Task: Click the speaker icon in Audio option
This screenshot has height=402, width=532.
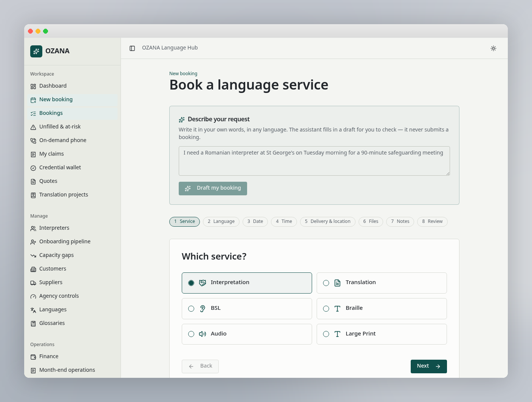Action: pos(203,334)
